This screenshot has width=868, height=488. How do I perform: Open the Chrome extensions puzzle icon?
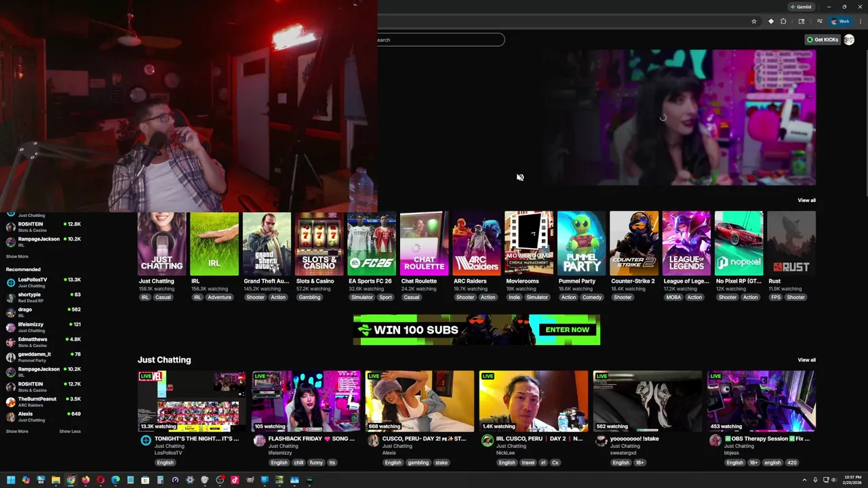(783, 22)
